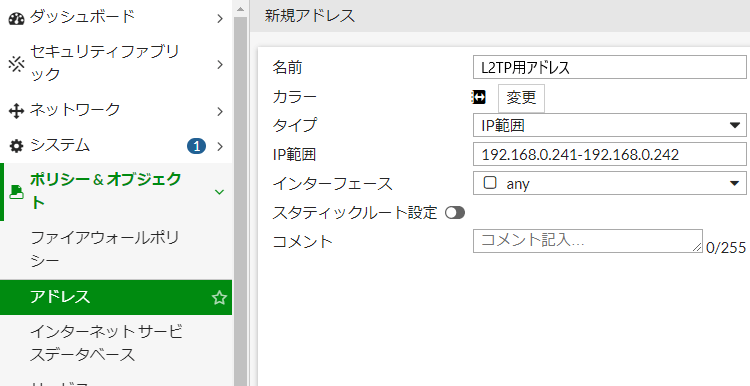
Task: Click the any interface icon
Action: 490,183
